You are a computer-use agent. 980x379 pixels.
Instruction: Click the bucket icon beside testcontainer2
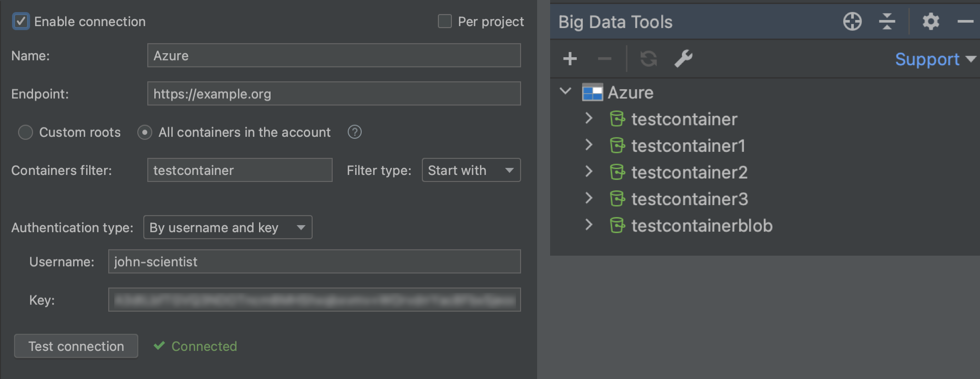(x=617, y=172)
